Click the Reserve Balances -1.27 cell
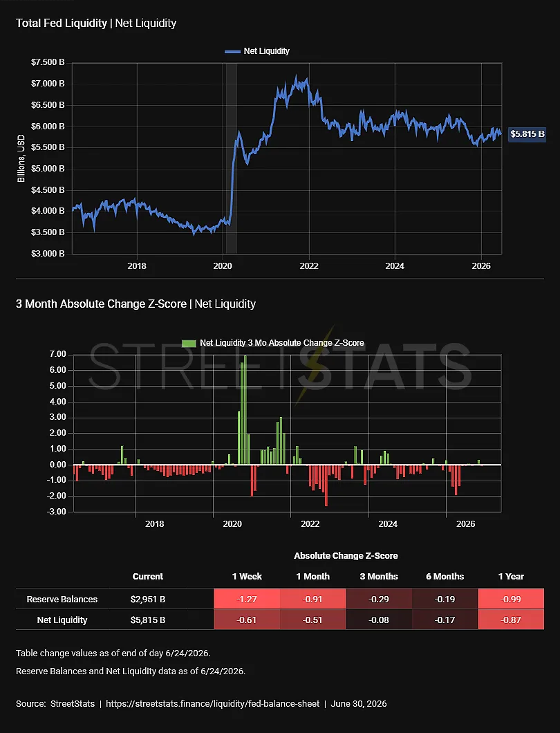560x733 pixels. (247, 599)
